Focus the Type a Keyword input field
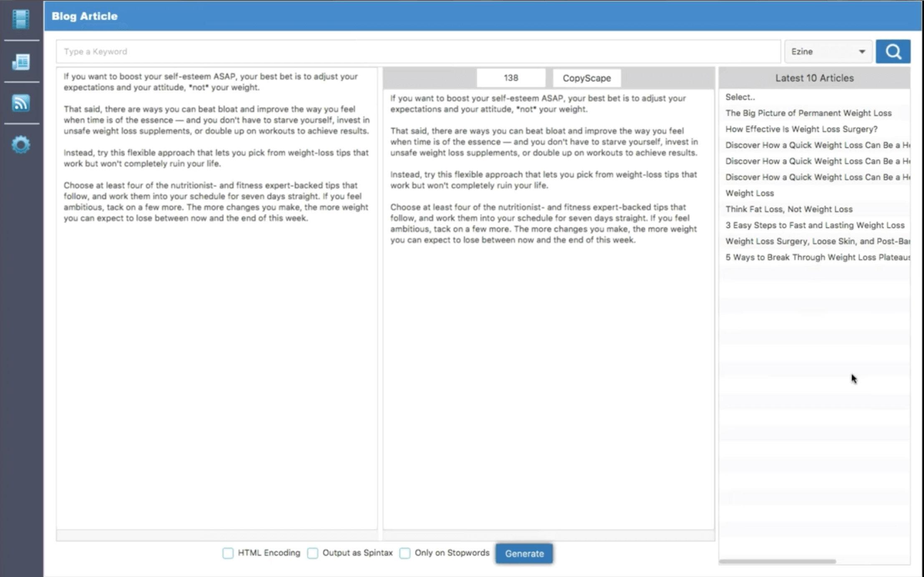 pos(418,51)
